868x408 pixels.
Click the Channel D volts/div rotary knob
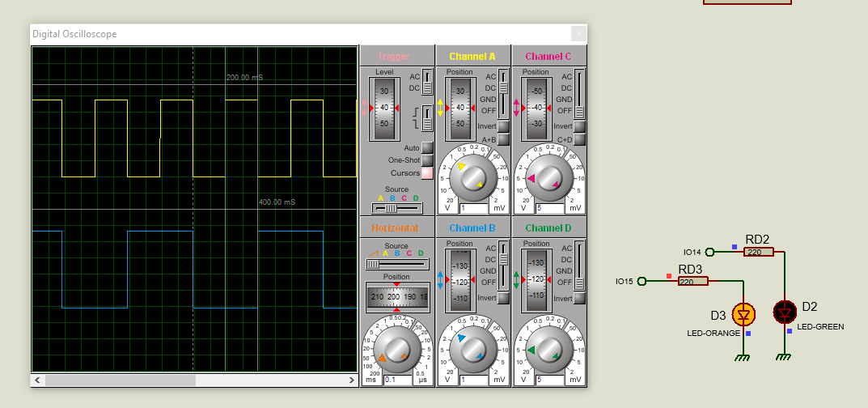(549, 350)
